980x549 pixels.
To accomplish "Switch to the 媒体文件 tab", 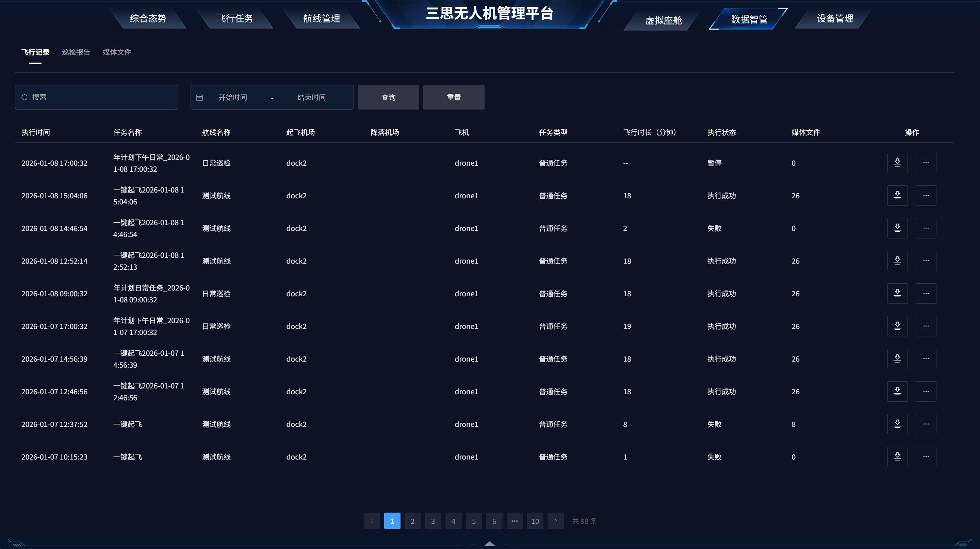I will [117, 52].
